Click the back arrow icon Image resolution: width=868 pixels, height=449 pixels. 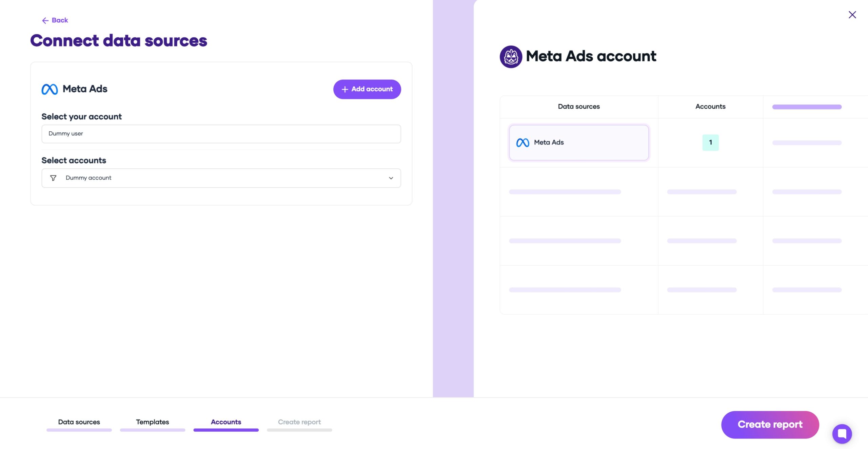[45, 21]
